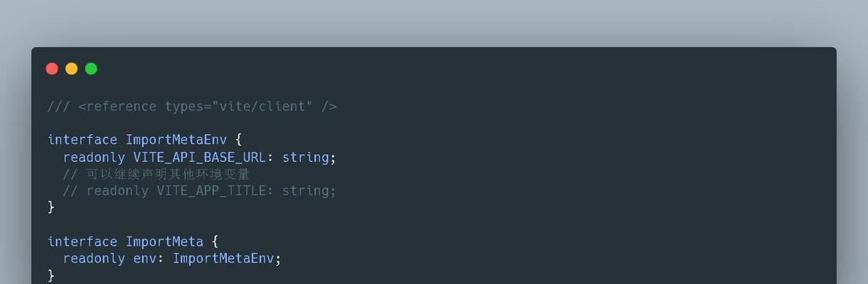Click the red close dot
868x284 pixels.
(52, 69)
